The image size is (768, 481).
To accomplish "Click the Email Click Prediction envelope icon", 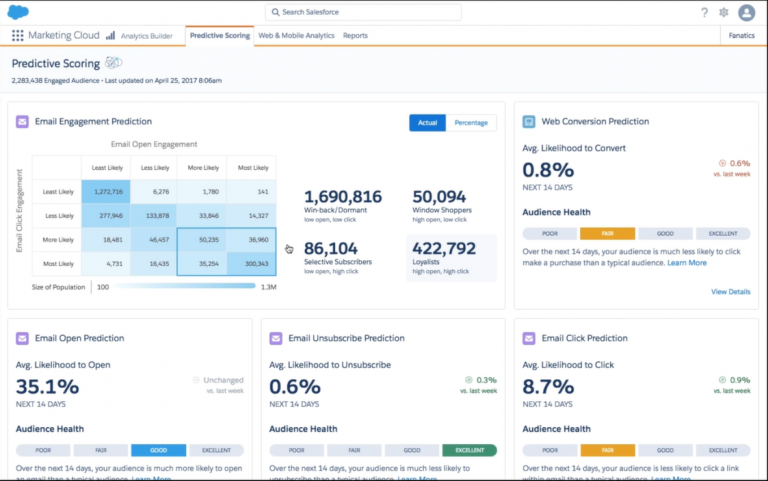I will click(x=528, y=338).
